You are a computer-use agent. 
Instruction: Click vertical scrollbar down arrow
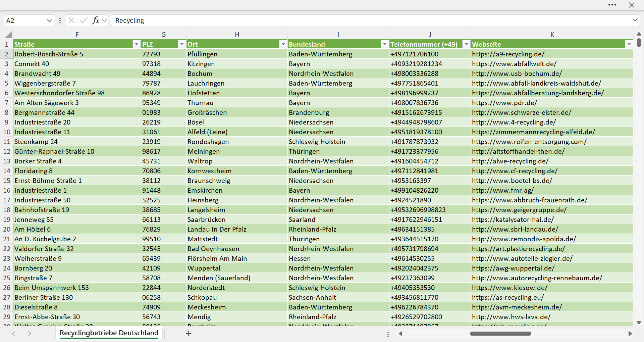(639, 323)
